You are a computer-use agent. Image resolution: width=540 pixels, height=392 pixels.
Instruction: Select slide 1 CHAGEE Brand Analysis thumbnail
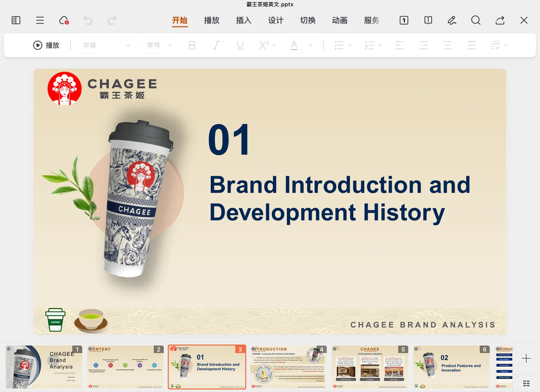44,367
